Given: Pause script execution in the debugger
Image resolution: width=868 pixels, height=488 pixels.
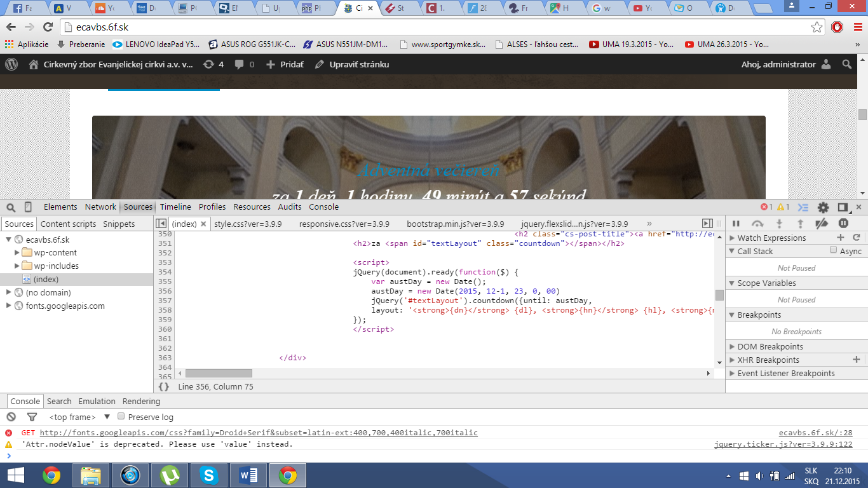Looking at the screenshot, I should [736, 224].
